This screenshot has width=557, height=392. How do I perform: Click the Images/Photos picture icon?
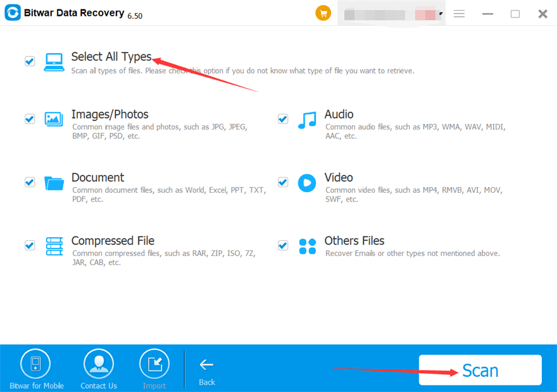point(54,119)
